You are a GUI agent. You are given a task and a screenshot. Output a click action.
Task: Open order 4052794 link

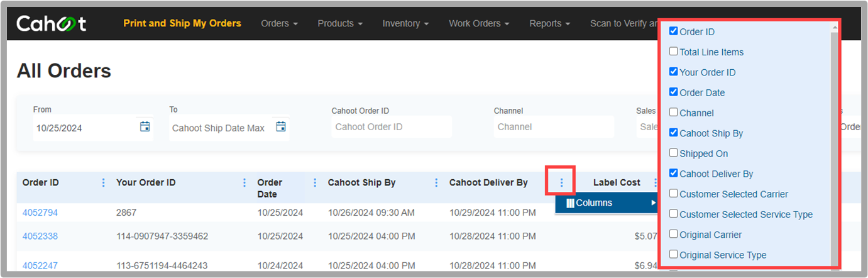pos(40,213)
